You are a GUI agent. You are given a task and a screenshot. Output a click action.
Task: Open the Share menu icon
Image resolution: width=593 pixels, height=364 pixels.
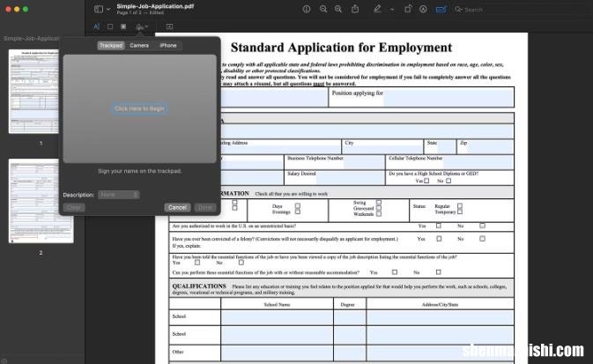pos(355,9)
